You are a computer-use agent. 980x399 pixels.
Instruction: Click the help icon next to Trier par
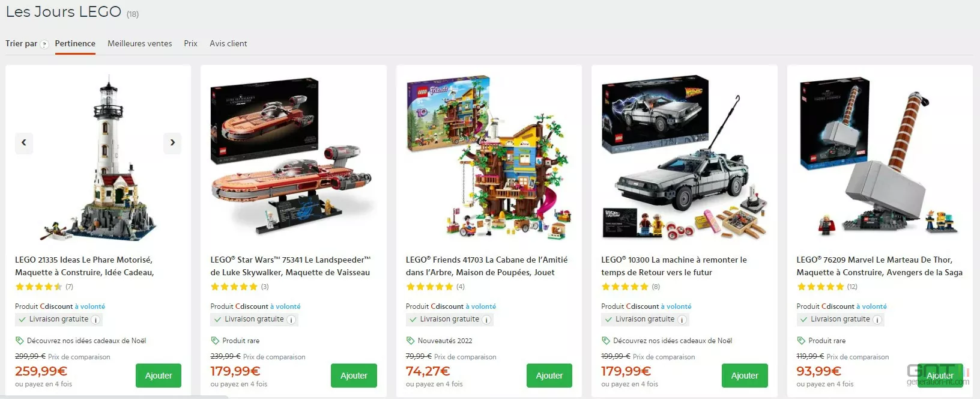point(44,44)
